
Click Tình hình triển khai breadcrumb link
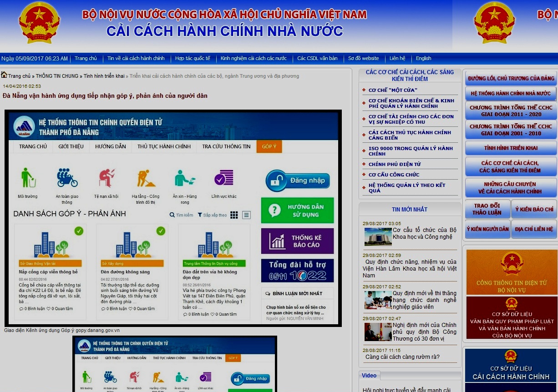(x=104, y=76)
